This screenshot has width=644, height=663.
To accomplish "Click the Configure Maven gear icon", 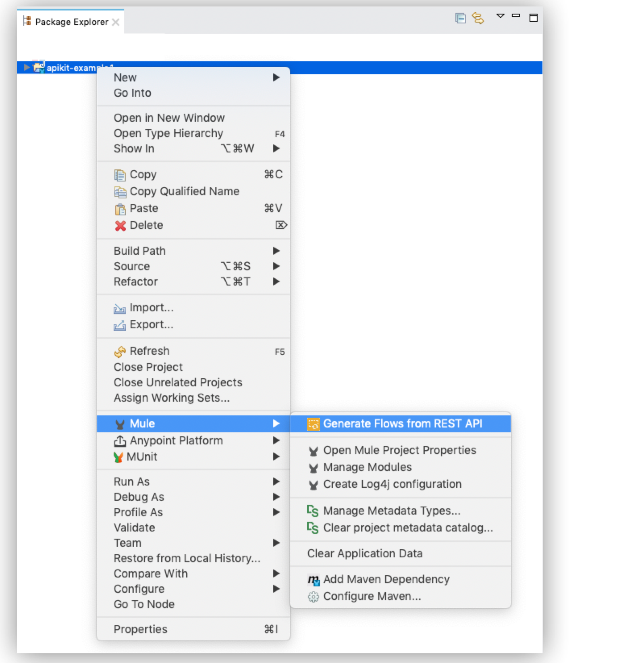I will (313, 596).
